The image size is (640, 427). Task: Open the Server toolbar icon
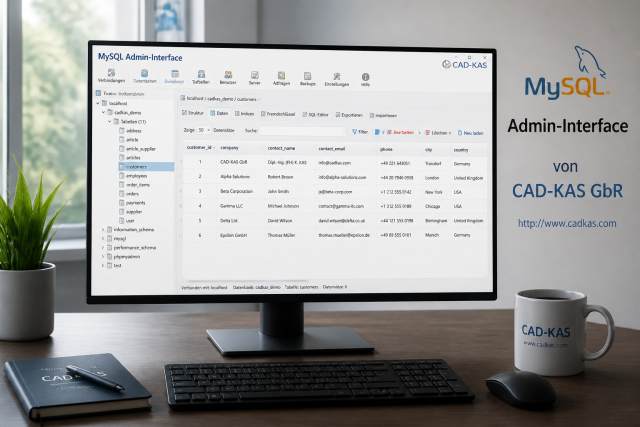[254, 78]
